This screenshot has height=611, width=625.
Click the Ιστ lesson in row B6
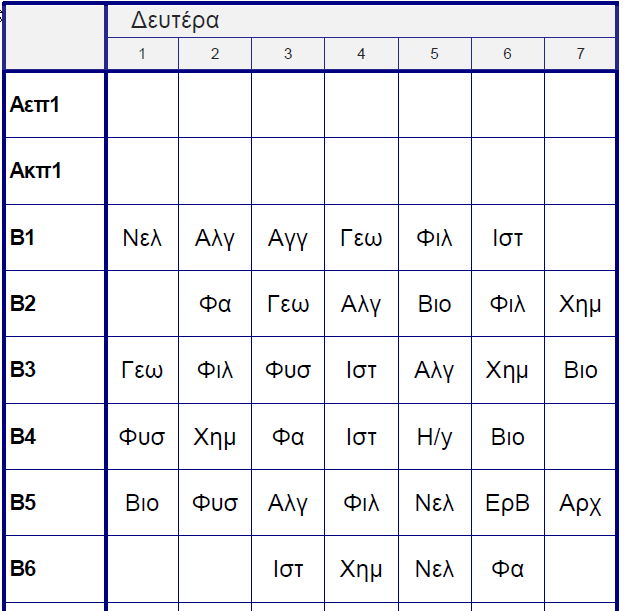(288, 569)
